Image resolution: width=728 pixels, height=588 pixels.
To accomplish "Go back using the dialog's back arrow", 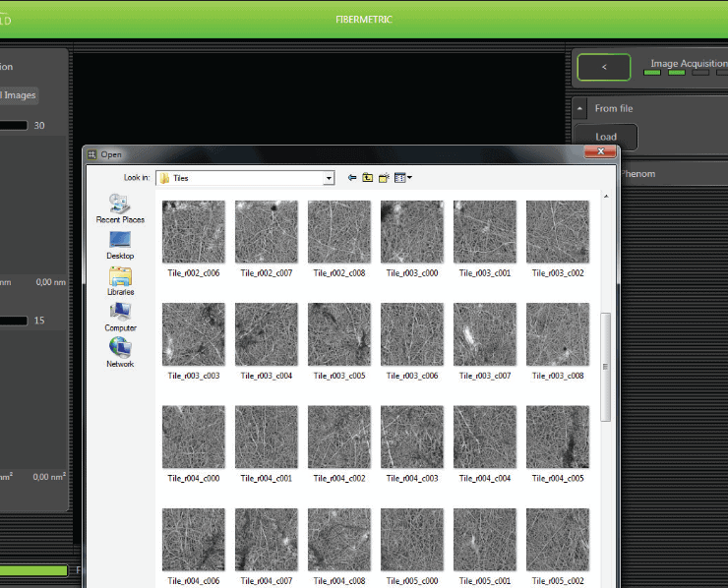I will (x=352, y=178).
